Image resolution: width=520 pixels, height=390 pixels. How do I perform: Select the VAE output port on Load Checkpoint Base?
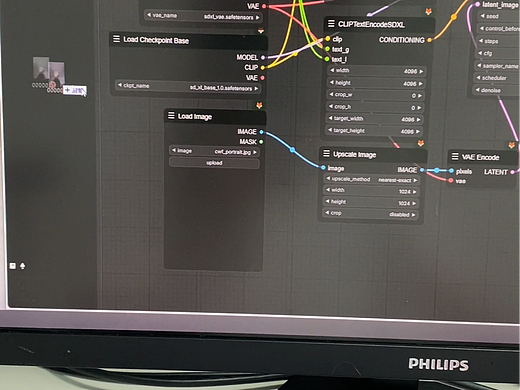(262, 78)
